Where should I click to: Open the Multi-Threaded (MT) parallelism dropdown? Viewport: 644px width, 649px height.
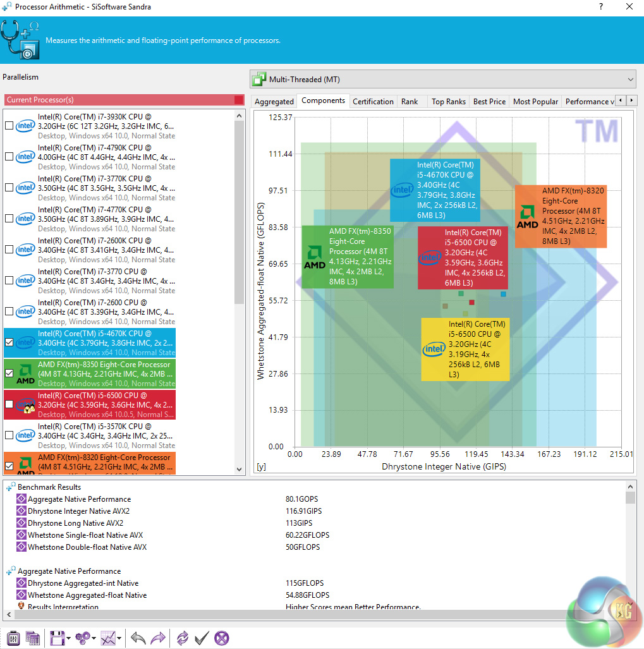click(x=443, y=79)
